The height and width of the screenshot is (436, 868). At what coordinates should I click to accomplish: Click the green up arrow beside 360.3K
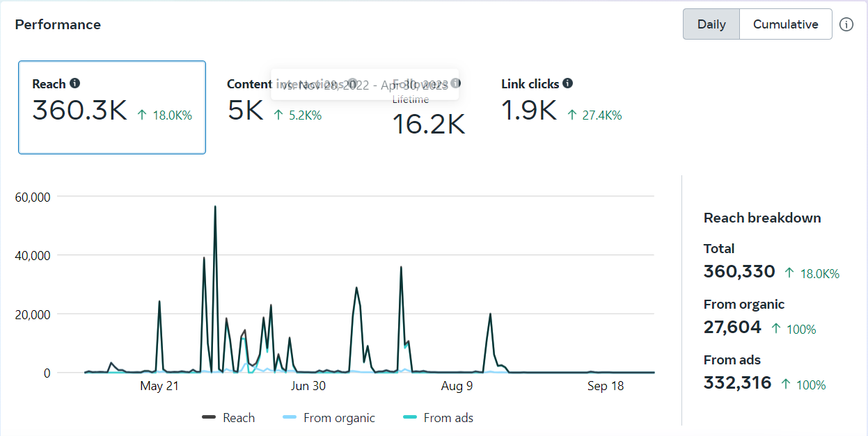coord(142,115)
